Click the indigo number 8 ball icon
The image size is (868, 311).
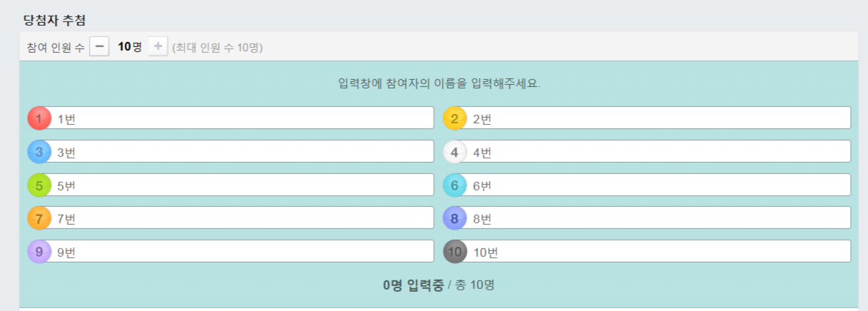point(455,218)
